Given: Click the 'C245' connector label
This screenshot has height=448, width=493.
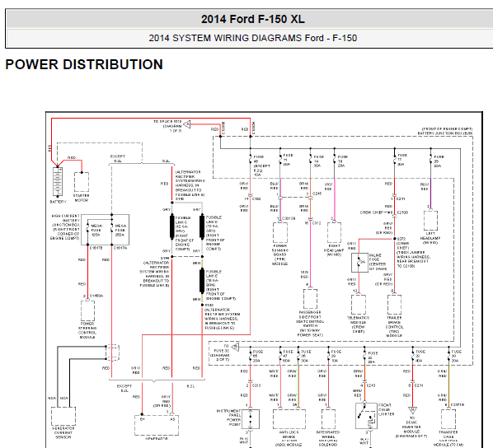Looking at the screenshot, I should (317, 194).
